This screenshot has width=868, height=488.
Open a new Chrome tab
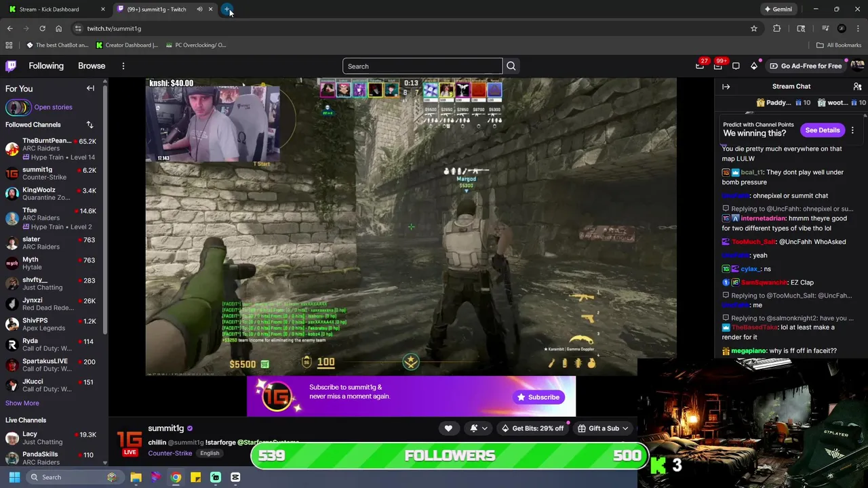(226, 9)
